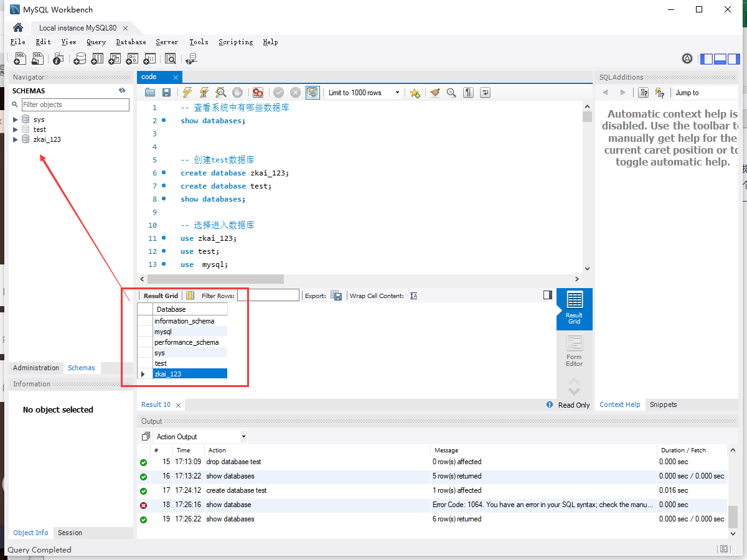Expand the zkai_123 schema
The width and height of the screenshot is (747, 560).
pyautogui.click(x=16, y=139)
